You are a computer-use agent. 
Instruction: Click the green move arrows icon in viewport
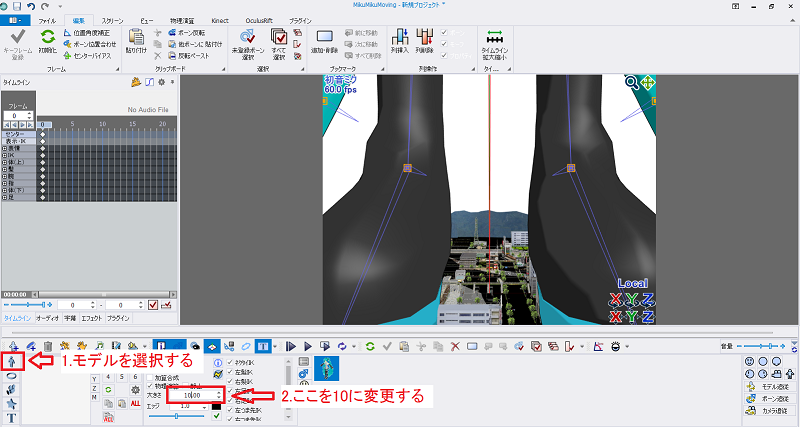click(x=647, y=83)
